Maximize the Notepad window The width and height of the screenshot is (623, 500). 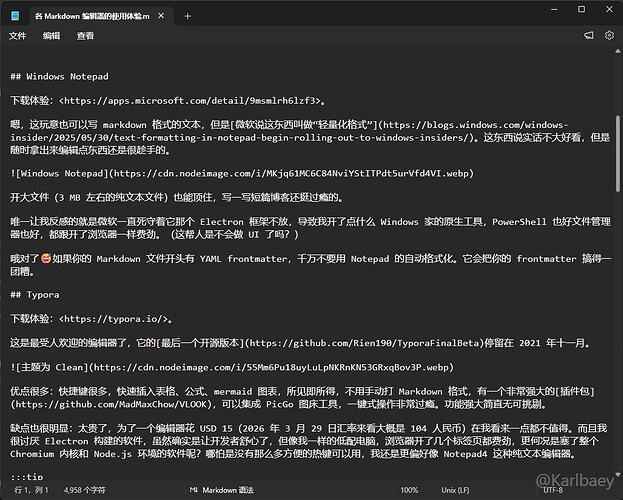point(581,9)
